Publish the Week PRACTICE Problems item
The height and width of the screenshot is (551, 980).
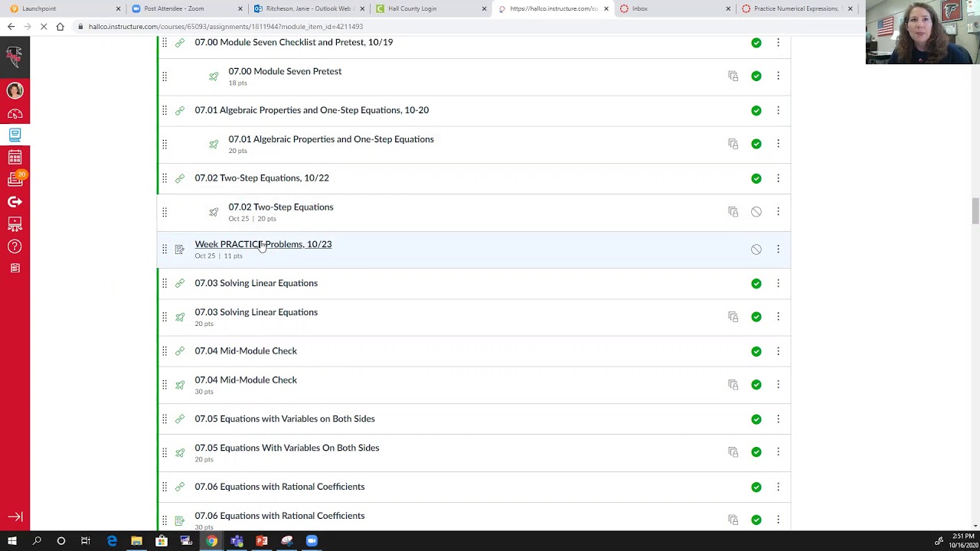[x=756, y=249]
